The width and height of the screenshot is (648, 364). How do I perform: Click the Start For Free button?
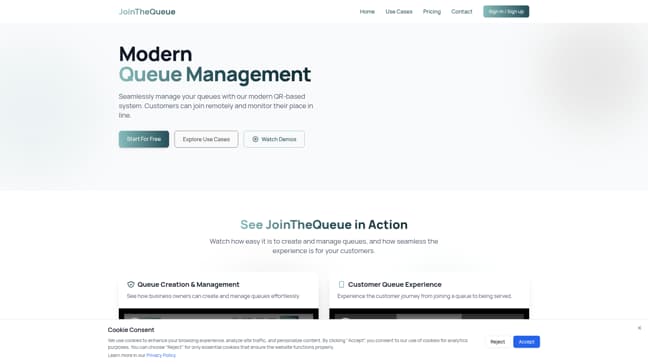point(144,139)
